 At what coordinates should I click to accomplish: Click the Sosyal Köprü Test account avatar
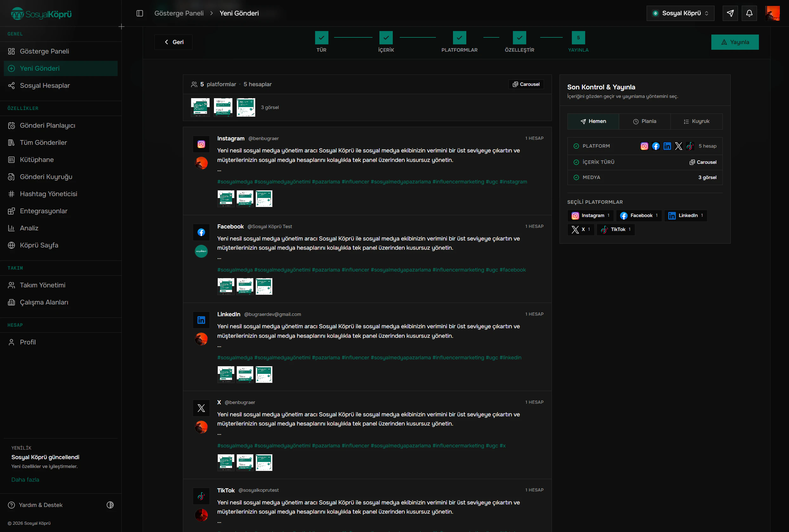point(201,251)
